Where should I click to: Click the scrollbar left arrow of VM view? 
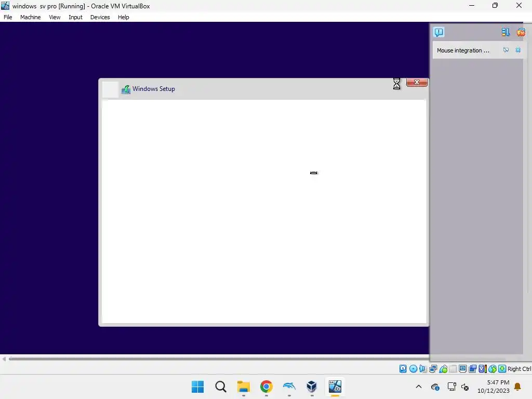pyautogui.click(x=4, y=358)
